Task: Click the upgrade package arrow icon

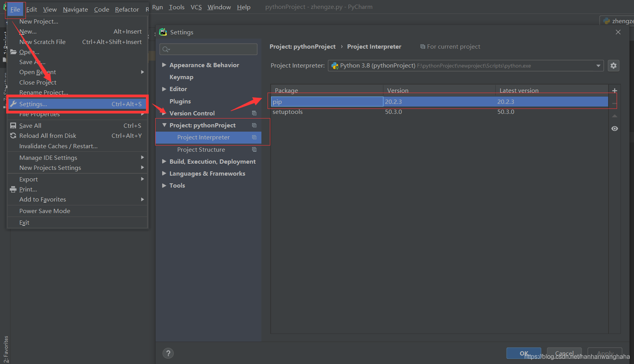Action: [x=614, y=116]
